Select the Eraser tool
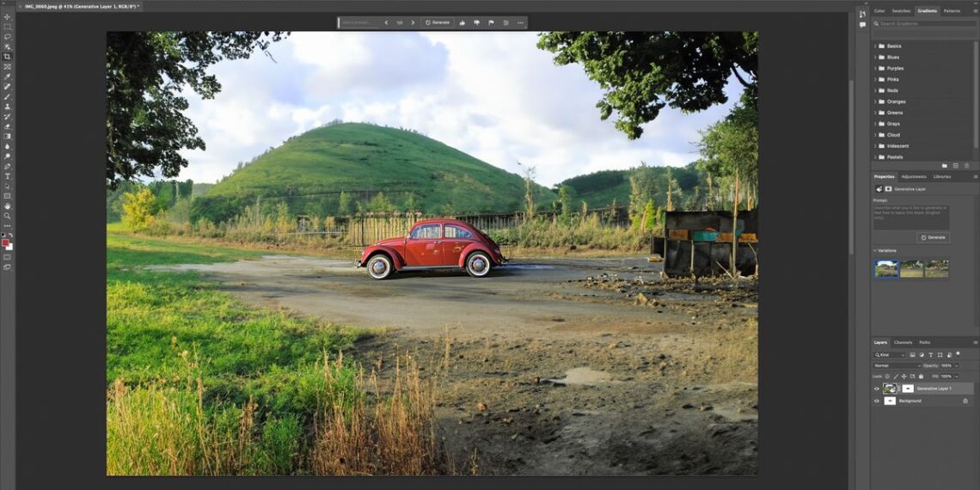 (x=8, y=126)
